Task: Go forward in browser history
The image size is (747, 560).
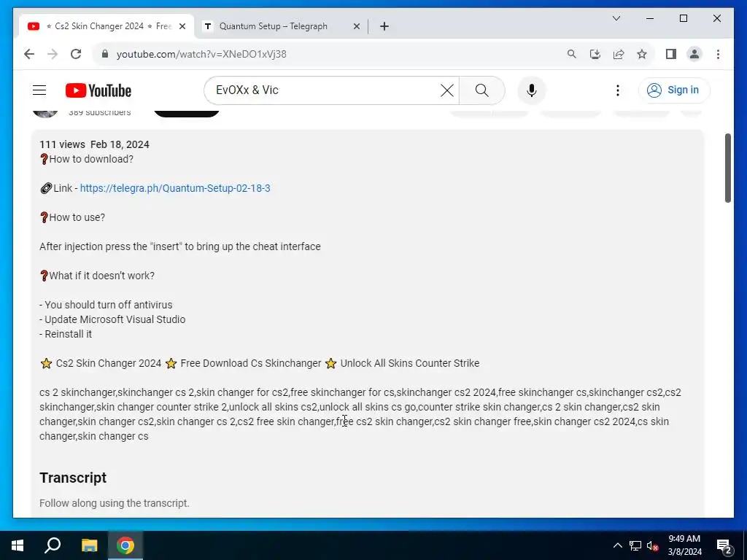Action: 53,54
